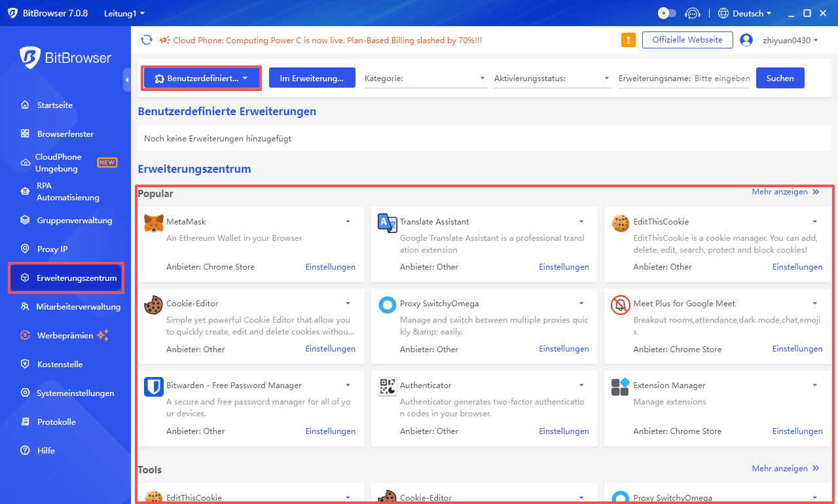Select CloudPhone Umgebung in the sidebar
Image resolution: width=838 pixels, height=504 pixels.
[x=59, y=162]
